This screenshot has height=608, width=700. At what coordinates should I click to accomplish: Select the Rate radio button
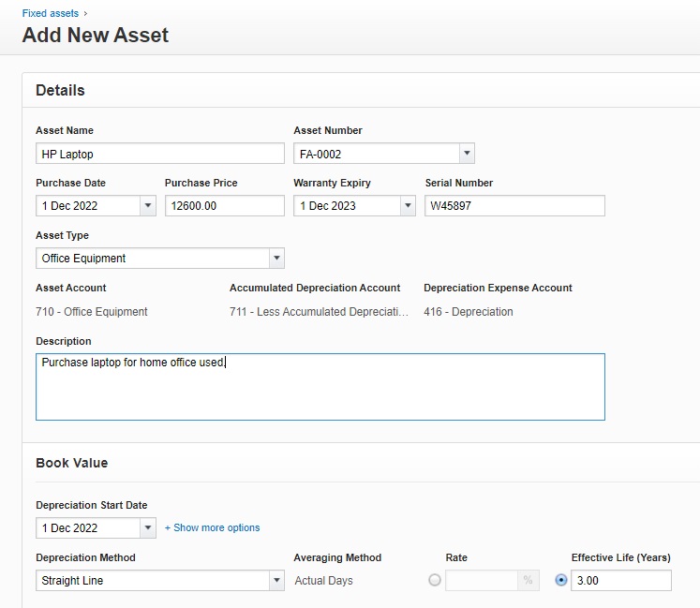coord(435,581)
